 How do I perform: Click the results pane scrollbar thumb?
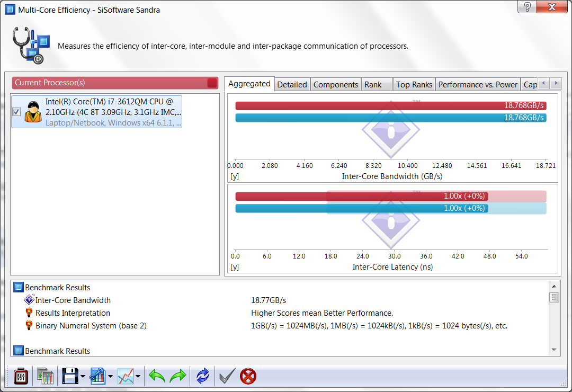coord(554,298)
